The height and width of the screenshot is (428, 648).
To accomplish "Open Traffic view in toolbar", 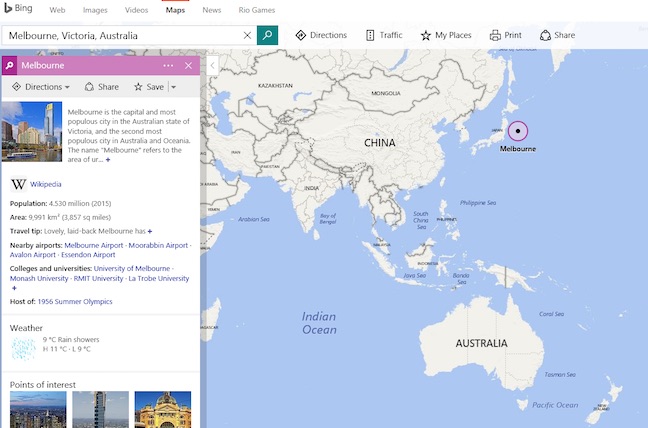I will coord(384,36).
